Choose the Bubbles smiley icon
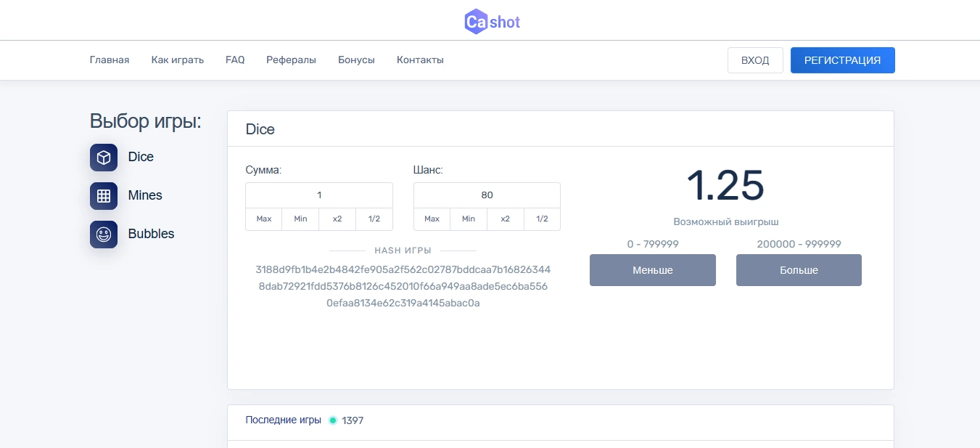The image size is (980, 448). tap(104, 235)
